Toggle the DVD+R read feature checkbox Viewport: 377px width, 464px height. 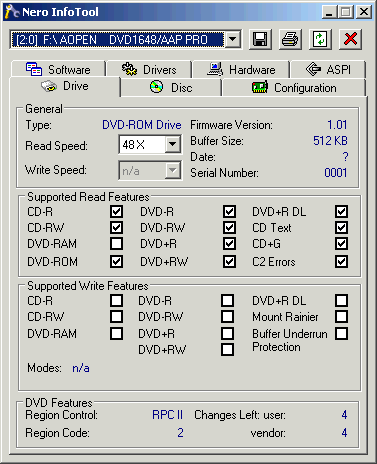[229, 244]
